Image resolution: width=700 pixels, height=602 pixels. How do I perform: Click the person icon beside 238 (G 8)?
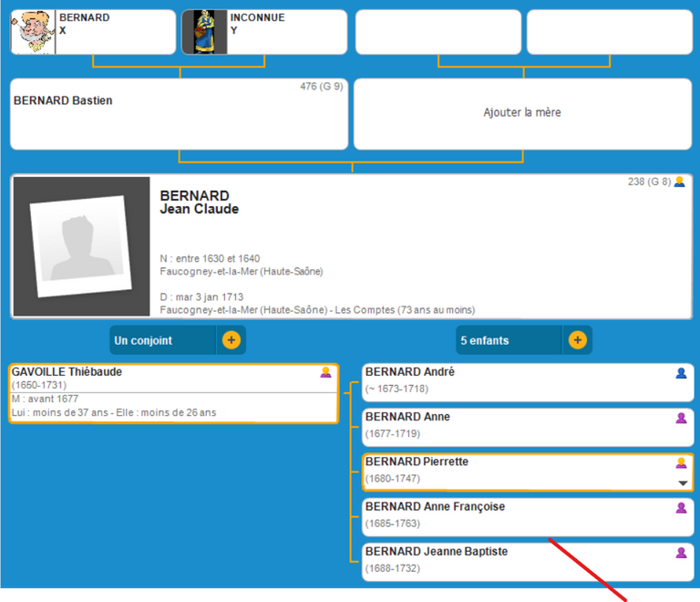pos(679,182)
